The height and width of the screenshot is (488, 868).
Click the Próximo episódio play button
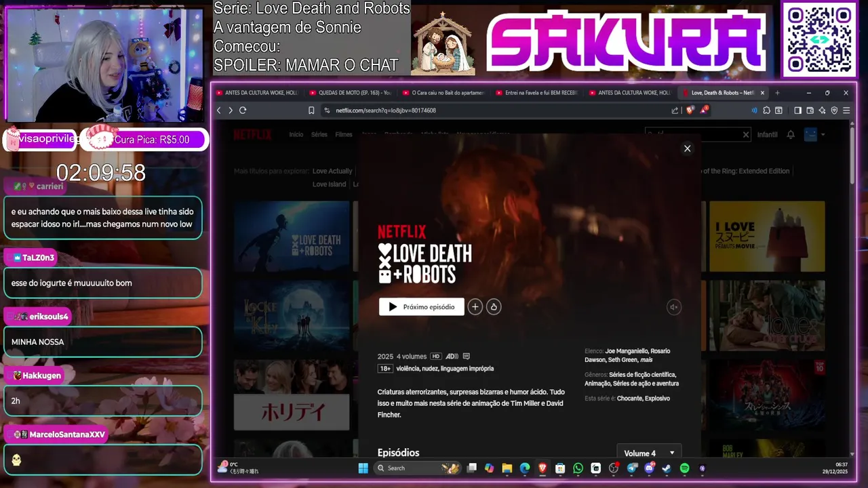(x=422, y=307)
